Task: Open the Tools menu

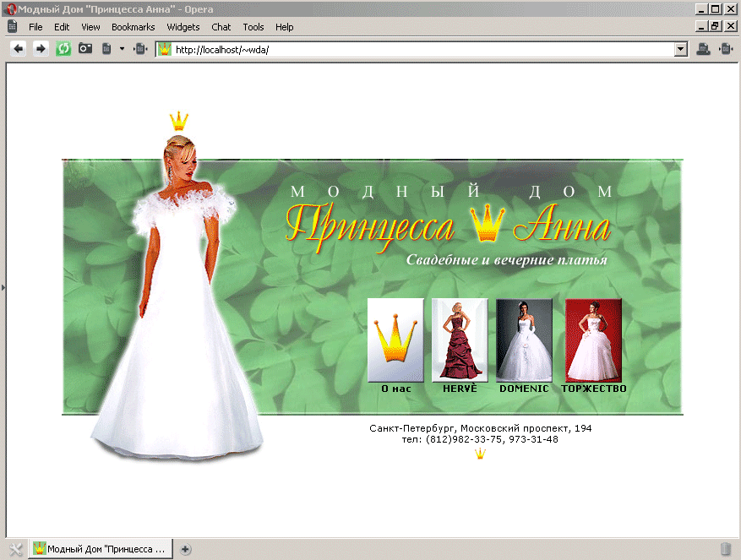Action: click(253, 27)
